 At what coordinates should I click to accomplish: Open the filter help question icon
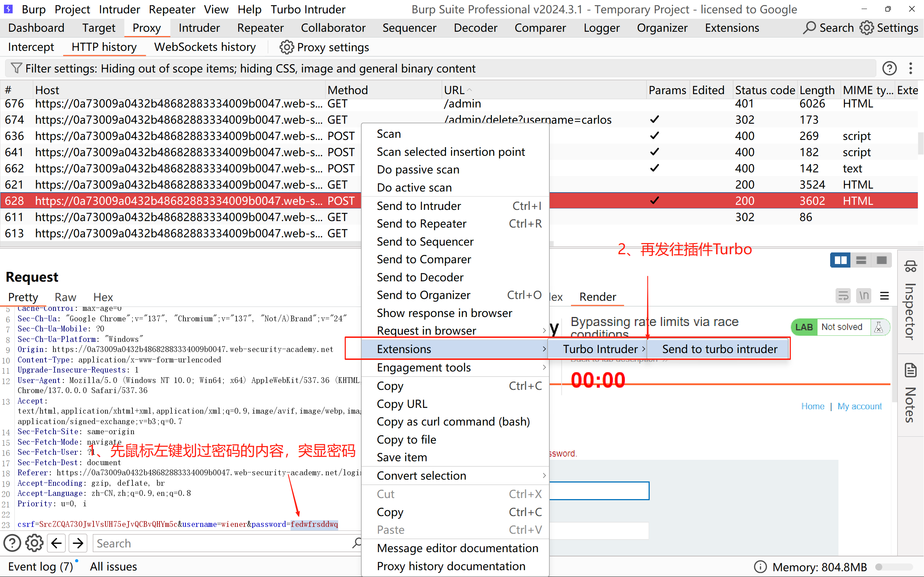889,68
